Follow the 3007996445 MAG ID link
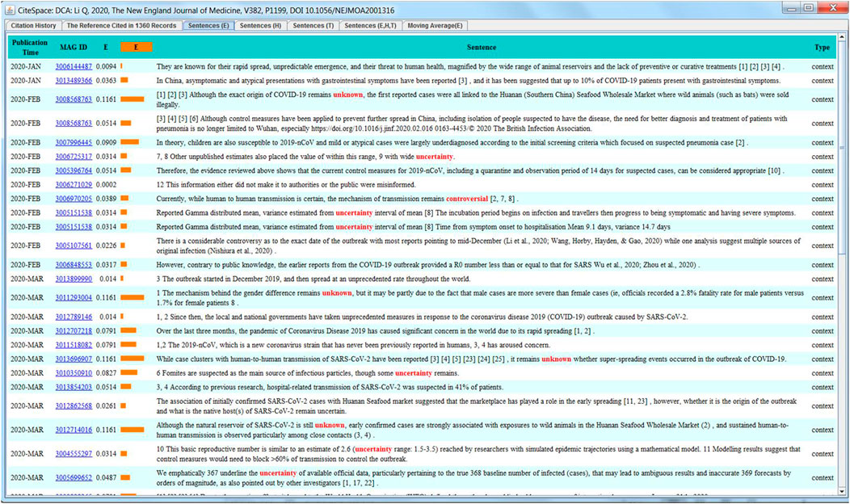850x504 pixels. tap(74, 142)
